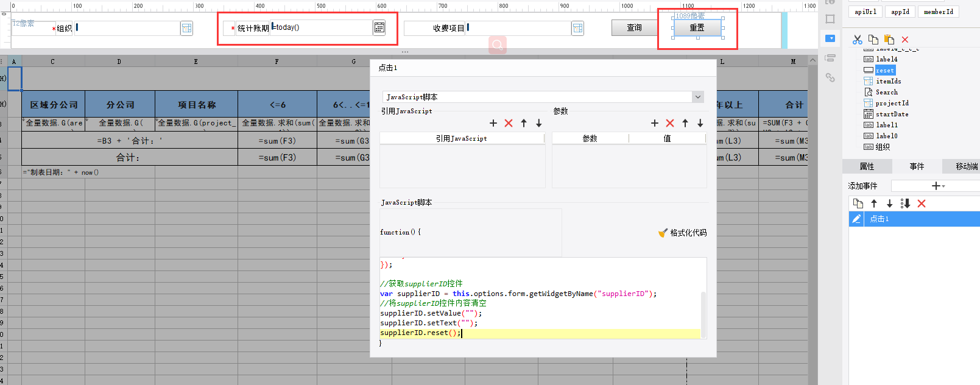Select itemIds in the widget tree
Screen dimensions: 980x385
click(889, 81)
